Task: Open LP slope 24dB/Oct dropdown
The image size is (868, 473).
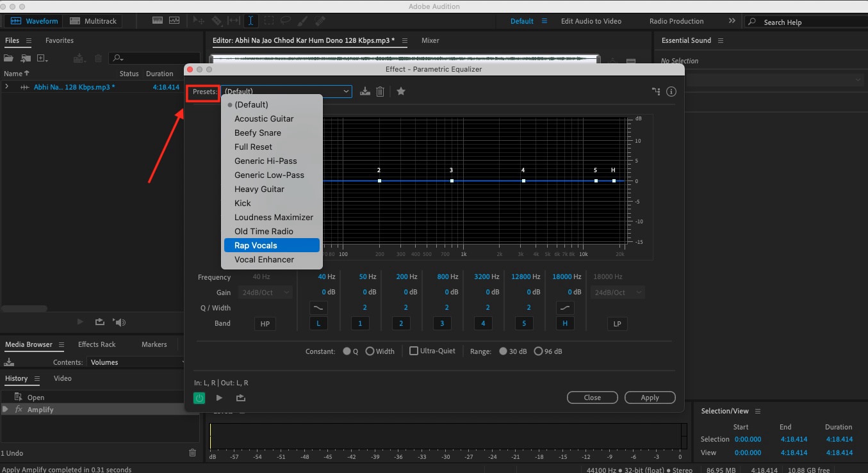Action: click(618, 293)
